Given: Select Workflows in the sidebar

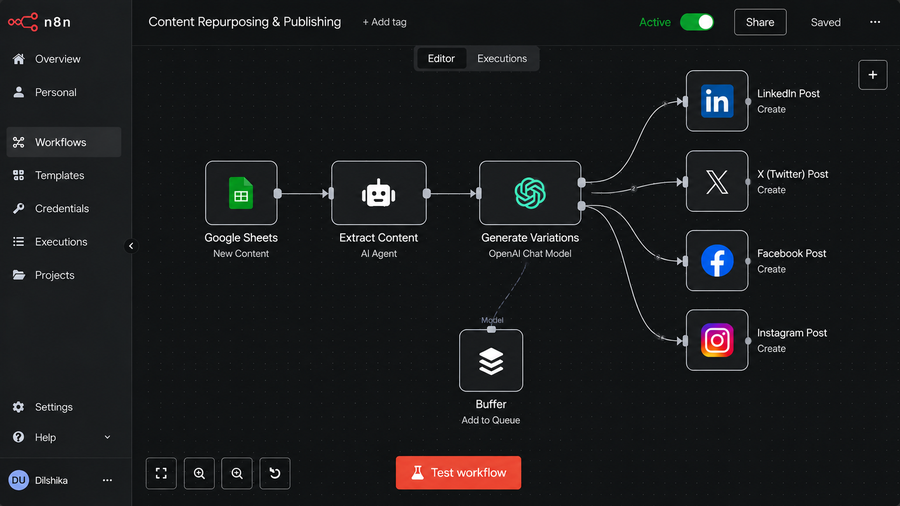Looking at the screenshot, I should click(x=64, y=142).
